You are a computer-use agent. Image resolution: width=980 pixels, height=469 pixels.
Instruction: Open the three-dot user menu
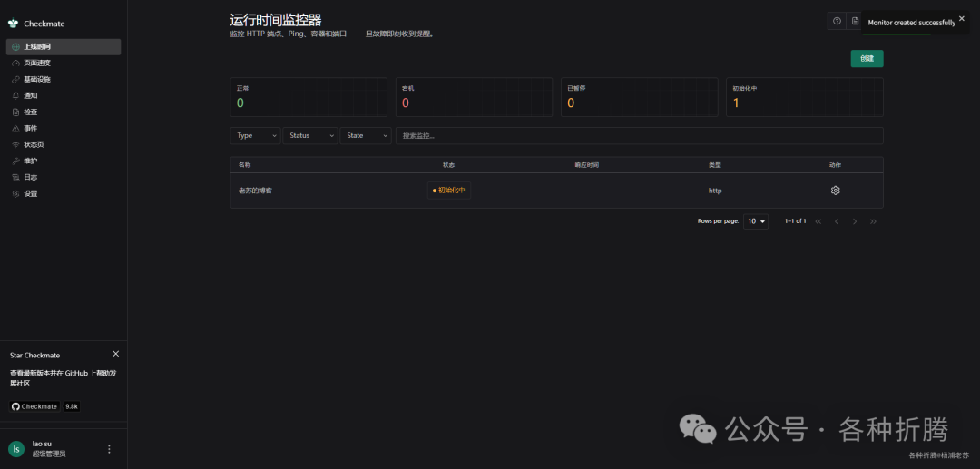pos(110,449)
